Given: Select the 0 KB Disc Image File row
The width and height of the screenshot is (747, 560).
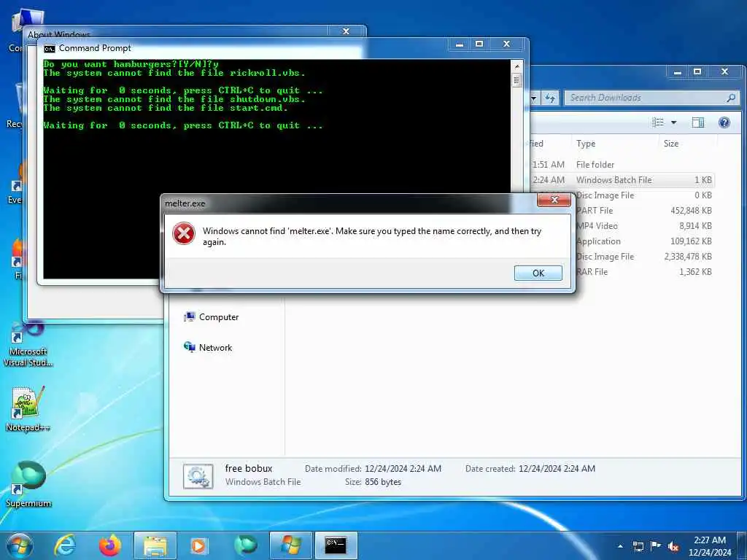Looking at the screenshot, I should [x=644, y=195].
